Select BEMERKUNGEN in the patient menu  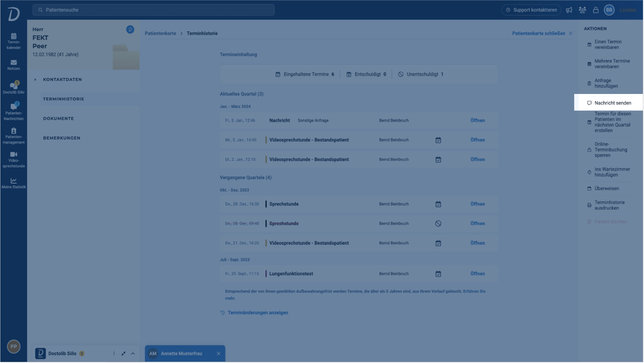[x=62, y=138]
